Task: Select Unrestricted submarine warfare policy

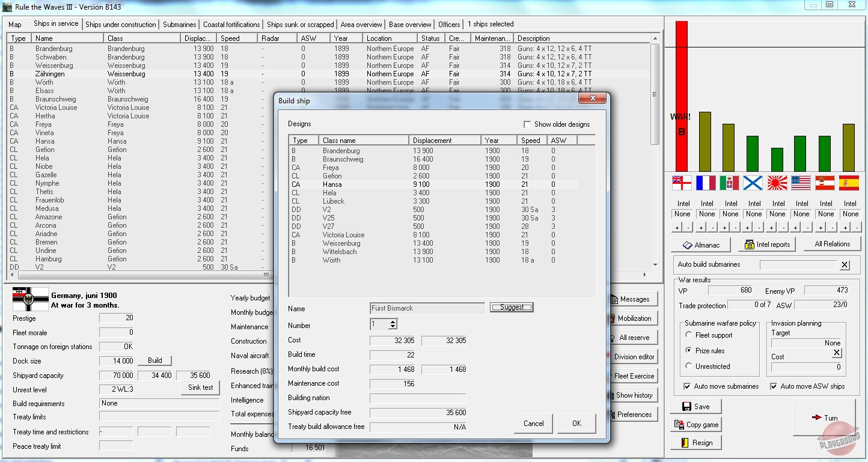Action: click(x=689, y=366)
